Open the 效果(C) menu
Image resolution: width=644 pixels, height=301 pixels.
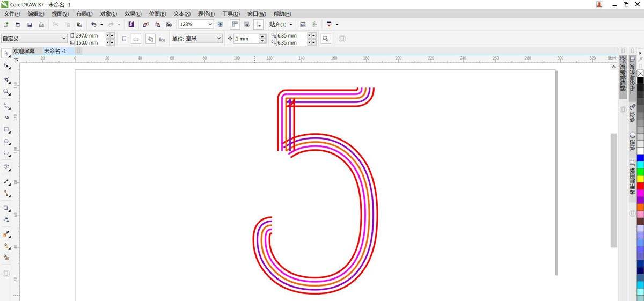point(133,14)
